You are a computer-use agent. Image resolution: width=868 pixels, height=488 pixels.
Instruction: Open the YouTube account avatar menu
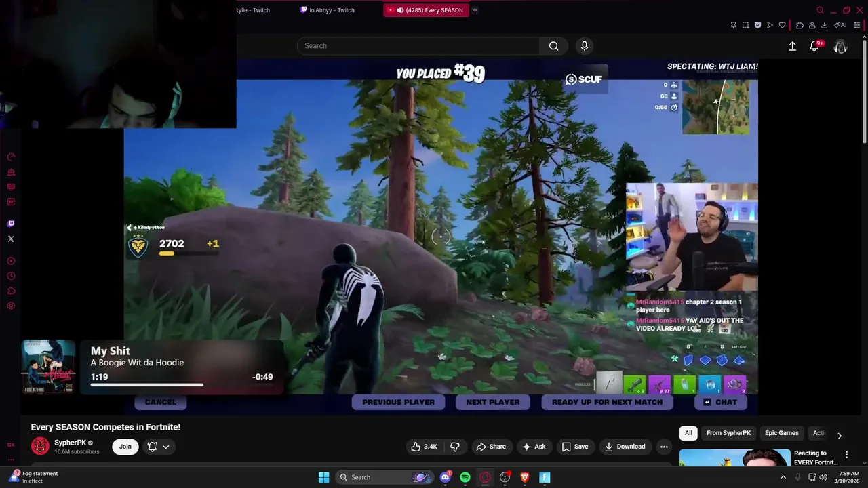click(x=841, y=46)
